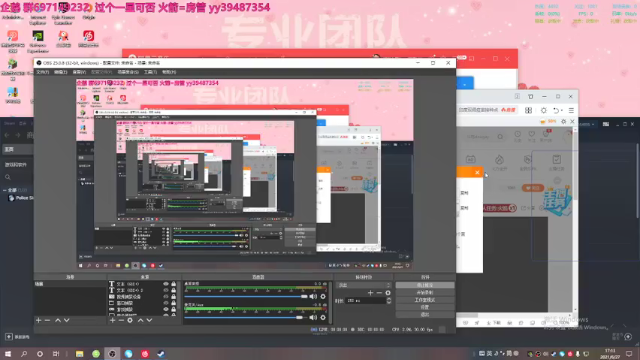This screenshot has height=360, width=640.
Task: Open 文件(F) menu in OBS
Action: pos(42,72)
